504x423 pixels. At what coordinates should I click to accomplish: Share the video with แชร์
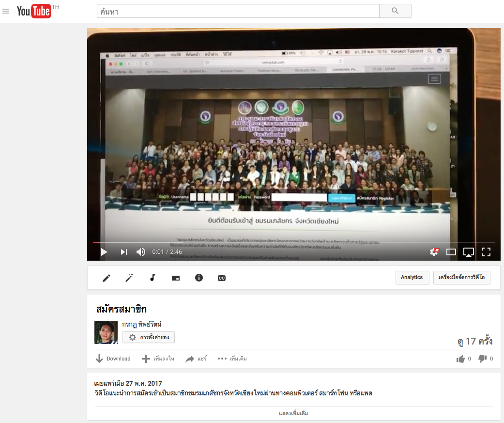pyautogui.click(x=196, y=359)
